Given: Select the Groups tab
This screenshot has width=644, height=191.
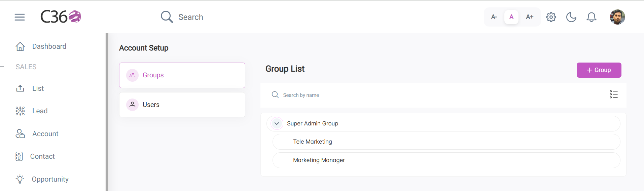Looking at the screenshot, I should pyautogui.click(x=182, y=75).
